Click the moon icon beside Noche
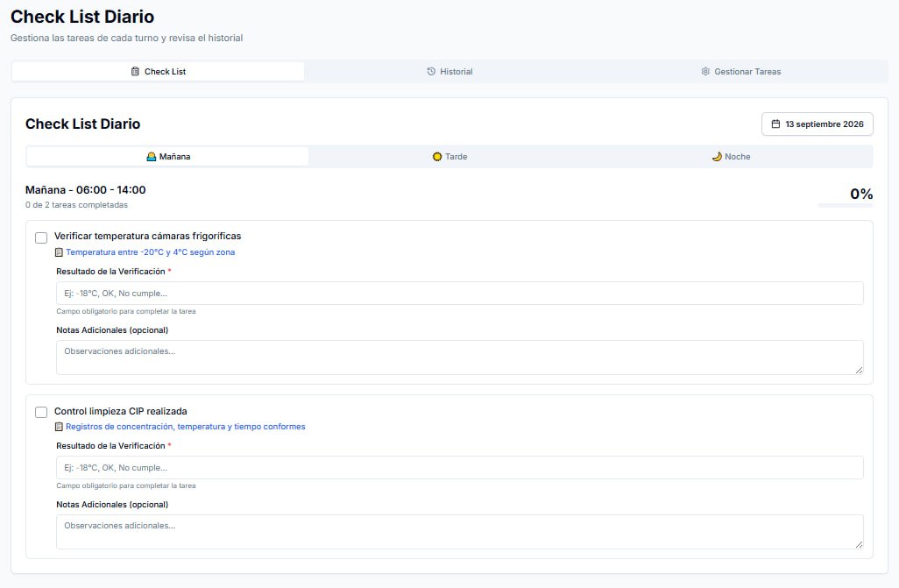The height and width of the screenshot is (588, 899). pyautogui.click(x=717, y=157)
